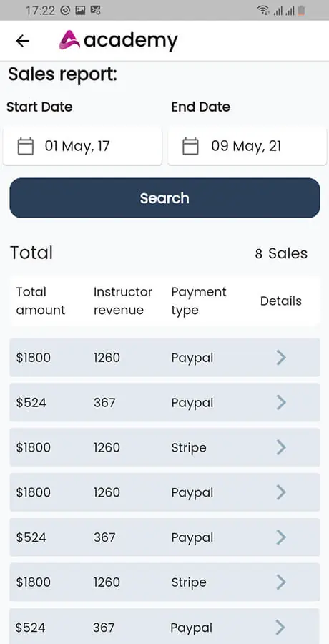Tap the battery icon in status bar
The height and width of the screenshot is (644, 329).
pyautogui.click(x=302, y=10)
